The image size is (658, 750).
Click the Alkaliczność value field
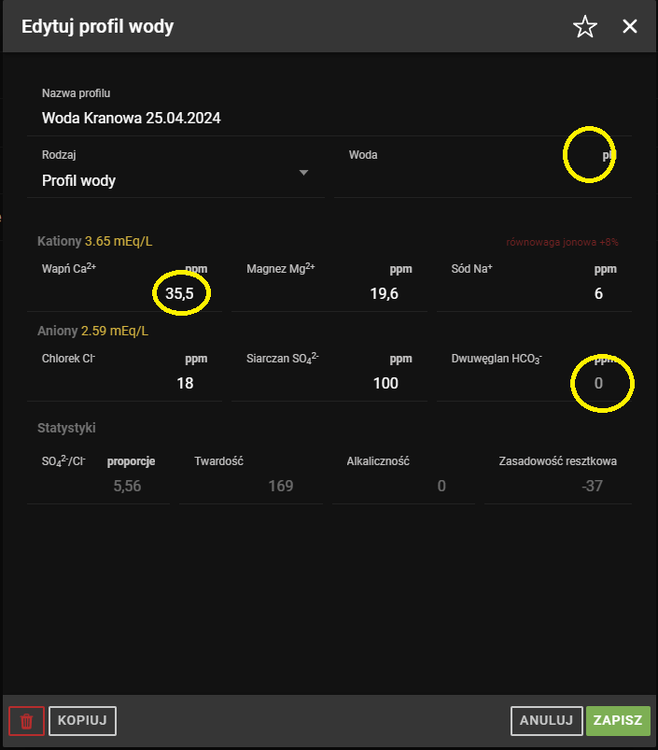coord(440,486)
